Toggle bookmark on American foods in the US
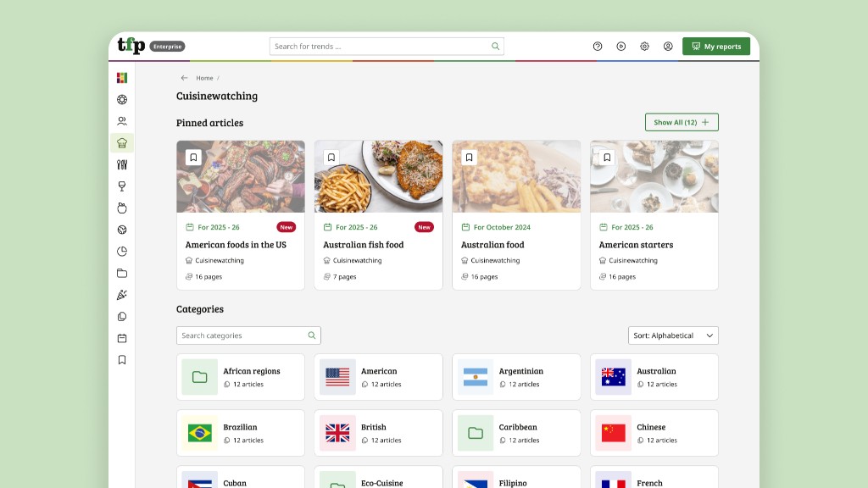 [193, 158]
